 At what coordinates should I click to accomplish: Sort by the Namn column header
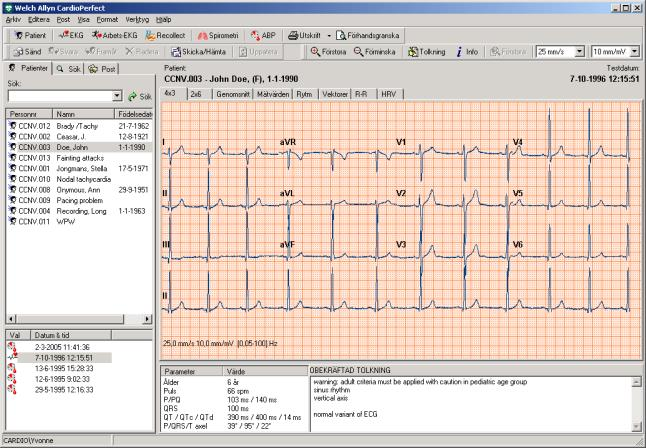click(x=84, y=114)
